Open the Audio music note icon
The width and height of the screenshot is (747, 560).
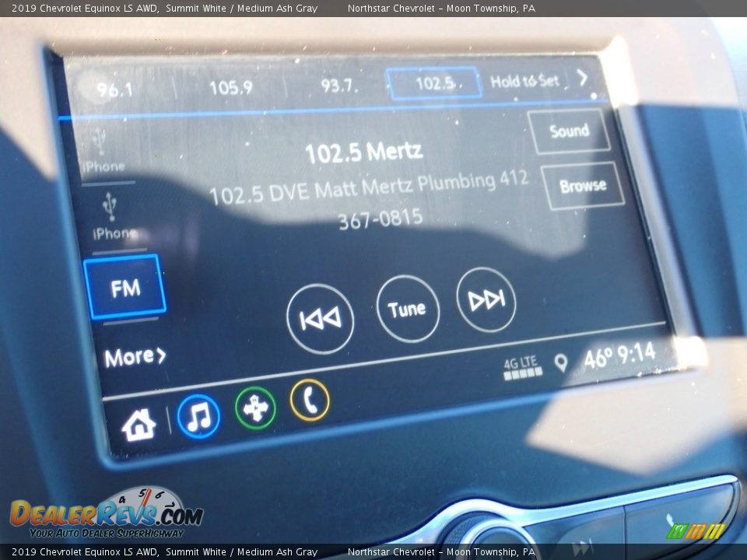(199, 416)
